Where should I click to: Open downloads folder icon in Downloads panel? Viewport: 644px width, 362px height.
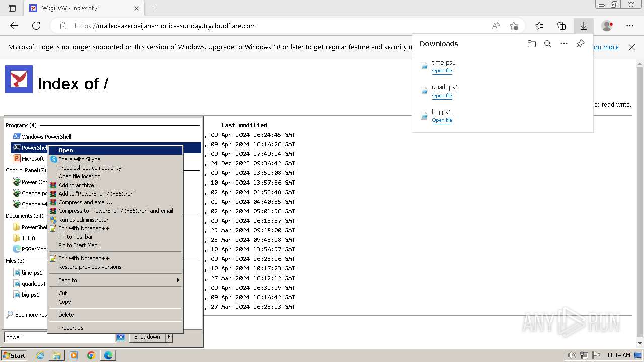pyautogui.click(x=532, y=44)
